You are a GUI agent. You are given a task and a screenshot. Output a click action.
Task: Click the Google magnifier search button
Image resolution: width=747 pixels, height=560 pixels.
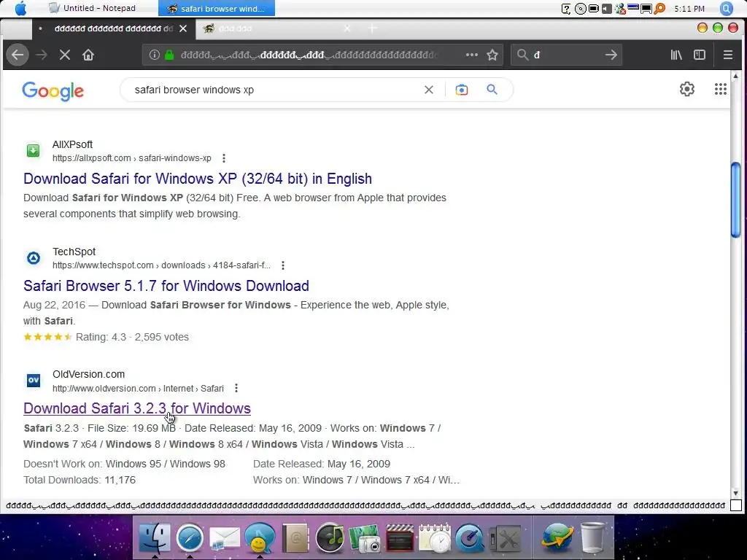(492, 89)
